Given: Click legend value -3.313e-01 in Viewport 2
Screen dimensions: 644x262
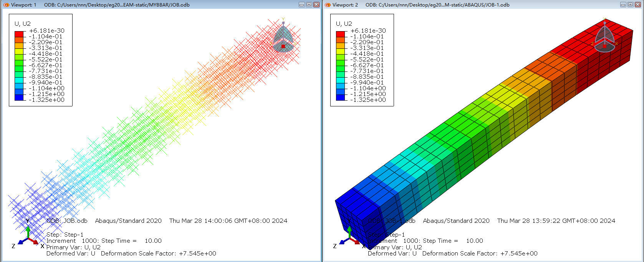Looking at the screenshot, I should coord(367,48).
